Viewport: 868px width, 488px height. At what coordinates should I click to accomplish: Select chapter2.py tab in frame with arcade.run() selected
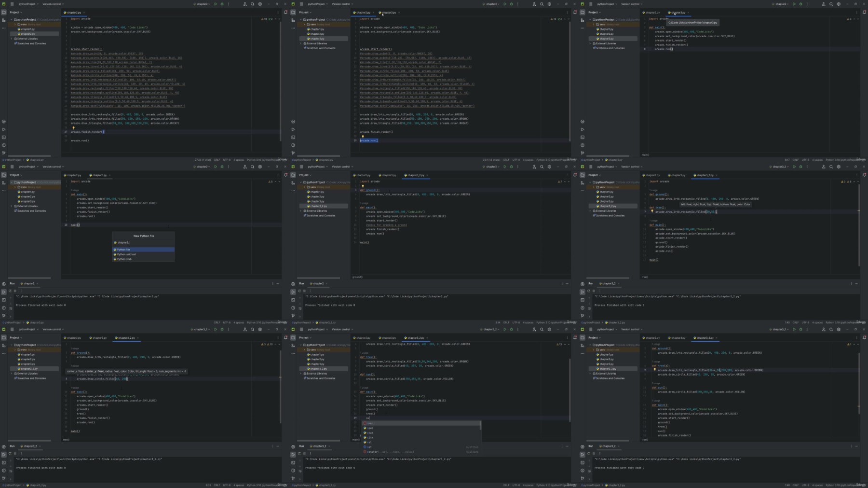363,13
